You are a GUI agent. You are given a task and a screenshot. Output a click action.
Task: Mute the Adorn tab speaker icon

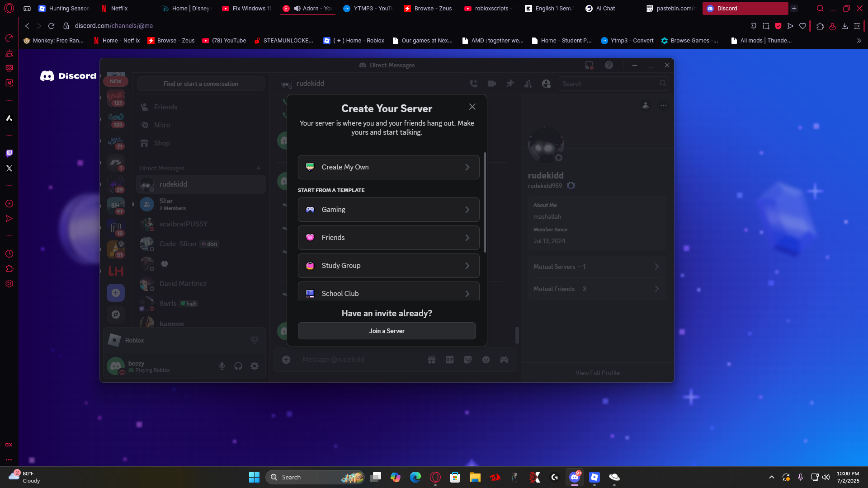[x=297, y=9]
